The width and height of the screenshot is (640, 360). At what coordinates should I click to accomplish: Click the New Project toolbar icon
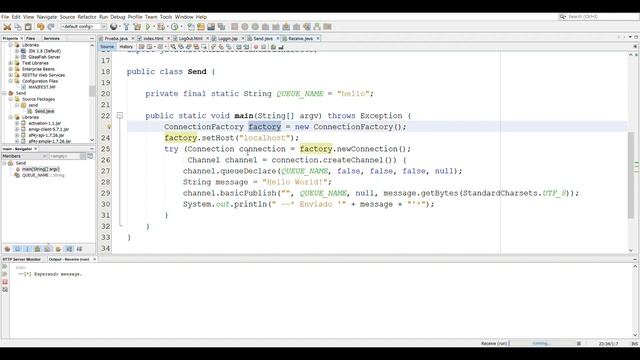point(201,27)
